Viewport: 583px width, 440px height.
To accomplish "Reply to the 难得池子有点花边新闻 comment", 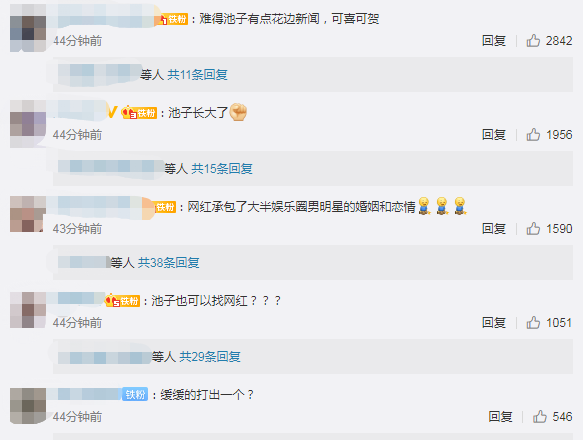I will click(494, 41).
